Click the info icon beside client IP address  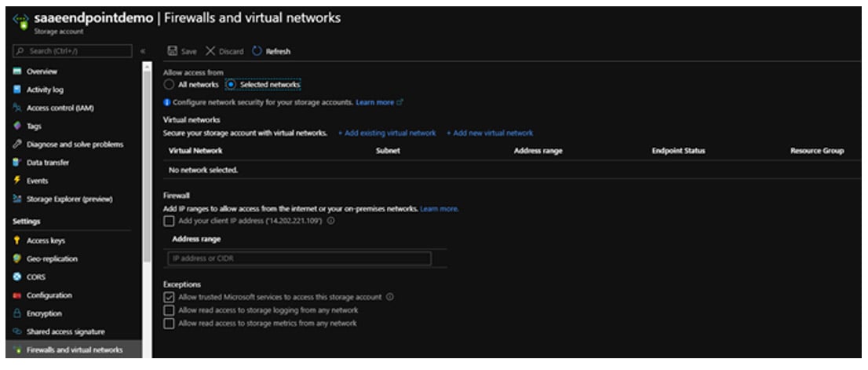331,222
